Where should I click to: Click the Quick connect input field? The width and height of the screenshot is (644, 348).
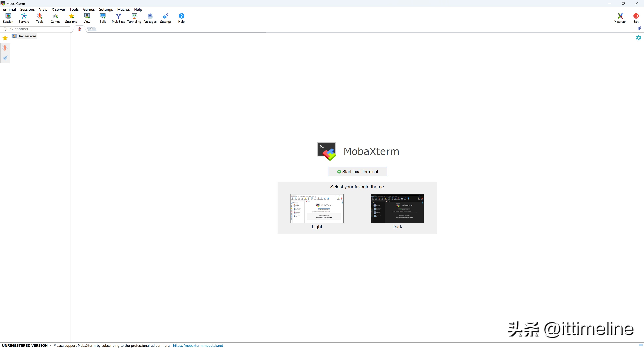pos(35,29)
